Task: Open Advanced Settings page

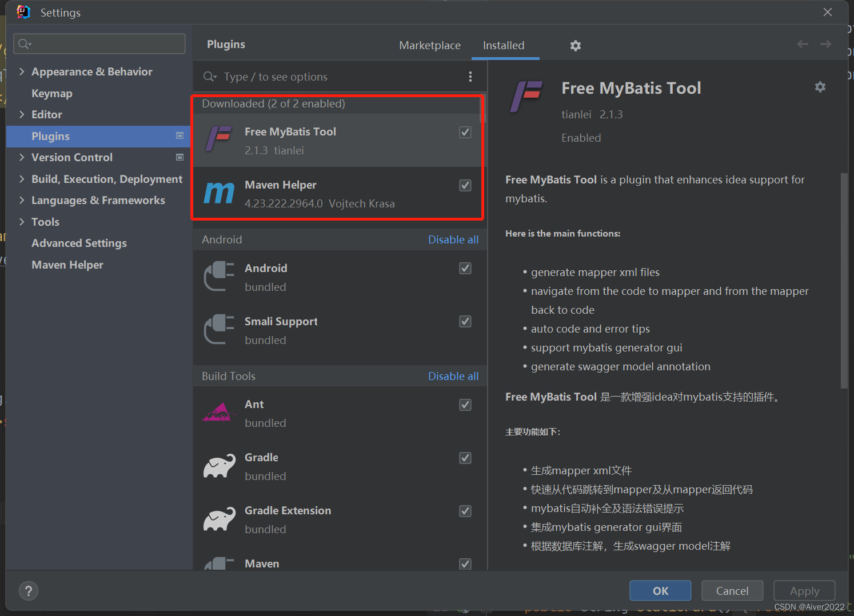Action: pyautogui.click(x=79, y=243)
